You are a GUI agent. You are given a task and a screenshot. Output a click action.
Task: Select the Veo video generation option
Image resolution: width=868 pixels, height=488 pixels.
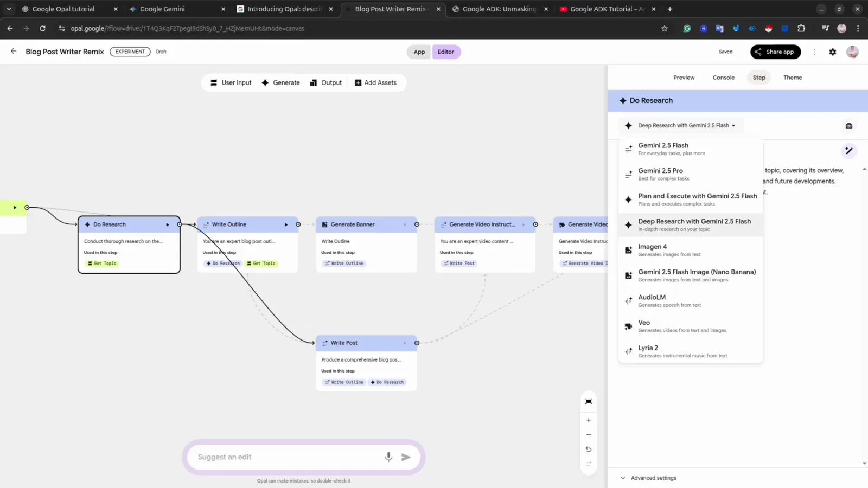(x=691, y=326)
